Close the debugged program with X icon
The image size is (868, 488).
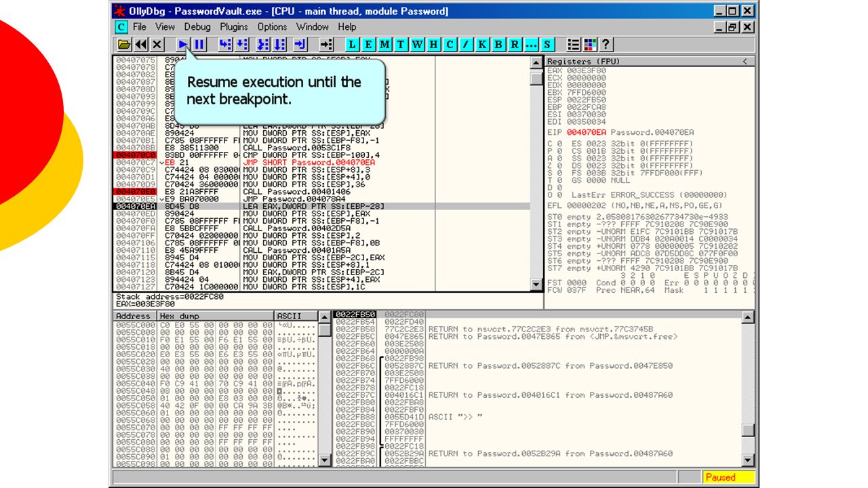(157, 44)
